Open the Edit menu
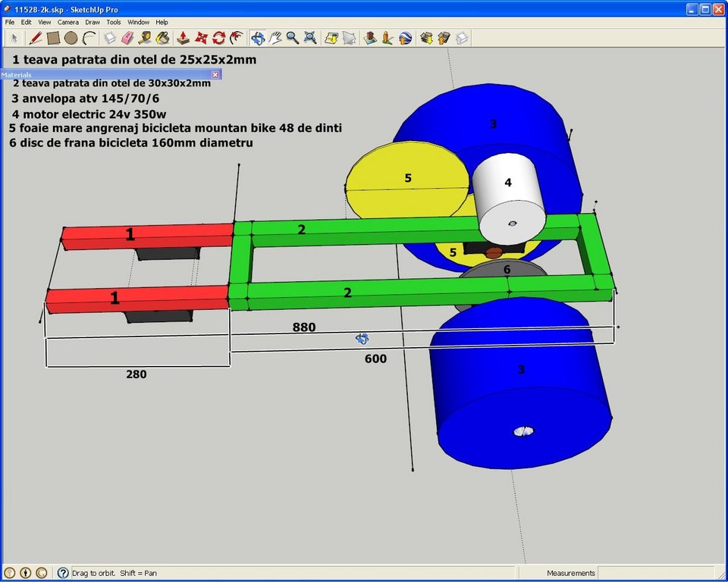728x582 pixels. coord(26,22)
